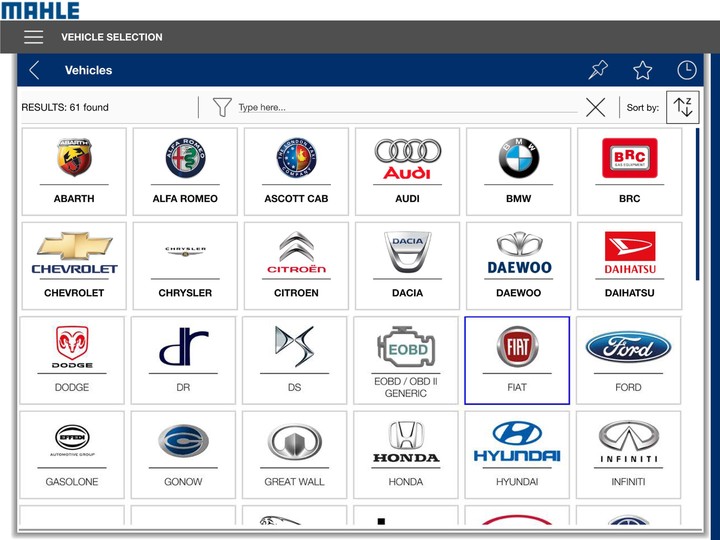The width and height of the screenshot is (720, 540).
Task: Pick the BMW brand tile
Action: [518, 171]
